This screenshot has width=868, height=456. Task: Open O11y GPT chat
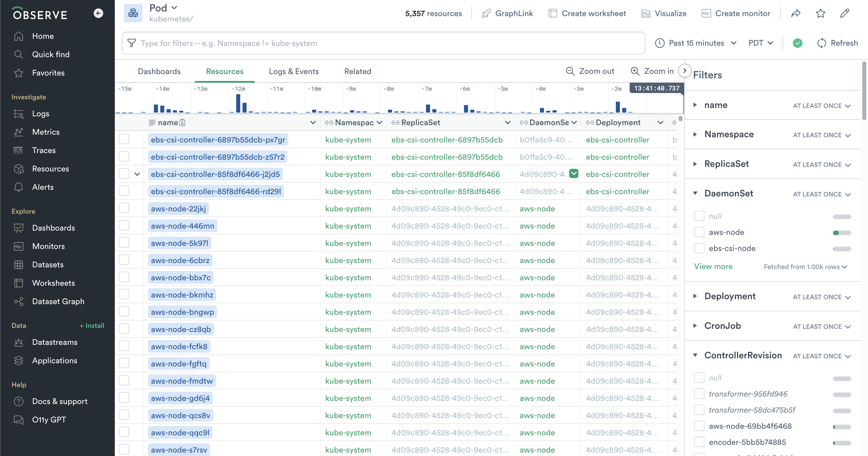click(x=49, y=420)
